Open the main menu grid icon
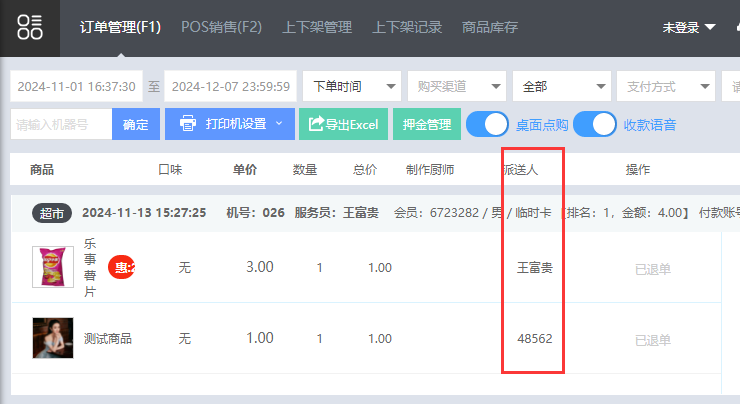 [x=30, y=27]
